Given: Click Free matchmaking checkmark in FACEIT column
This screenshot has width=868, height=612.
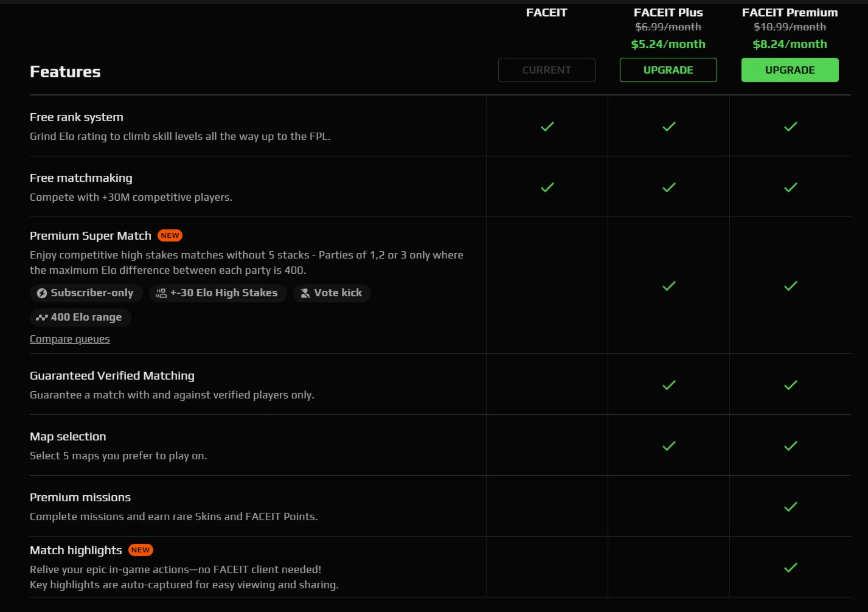Looking at the screenshot, I should tap(547, 187).
